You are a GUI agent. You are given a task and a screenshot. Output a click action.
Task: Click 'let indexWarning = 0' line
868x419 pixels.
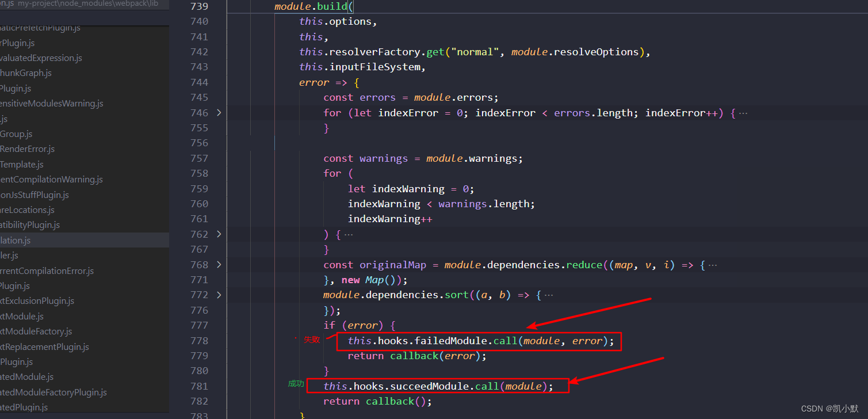tap(411, 189)
